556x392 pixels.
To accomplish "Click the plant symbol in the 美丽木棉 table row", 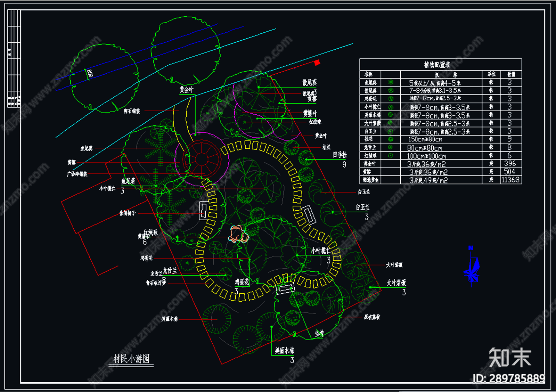I will click(x=391, y=115).
